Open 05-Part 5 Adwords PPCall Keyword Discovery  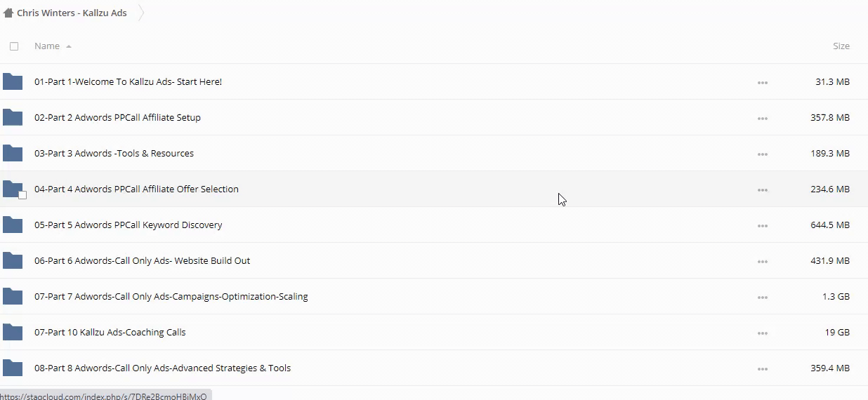[128, 225]
